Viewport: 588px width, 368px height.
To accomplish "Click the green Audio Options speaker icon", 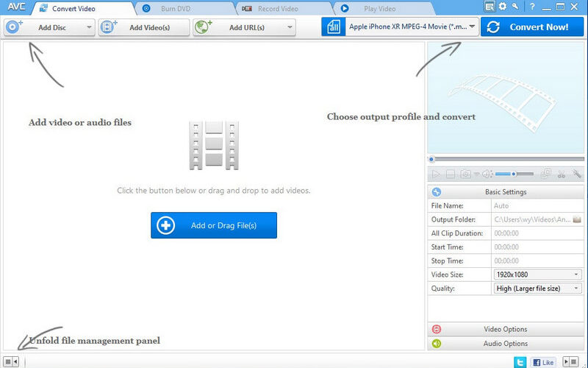I will [x=437, y=344].
